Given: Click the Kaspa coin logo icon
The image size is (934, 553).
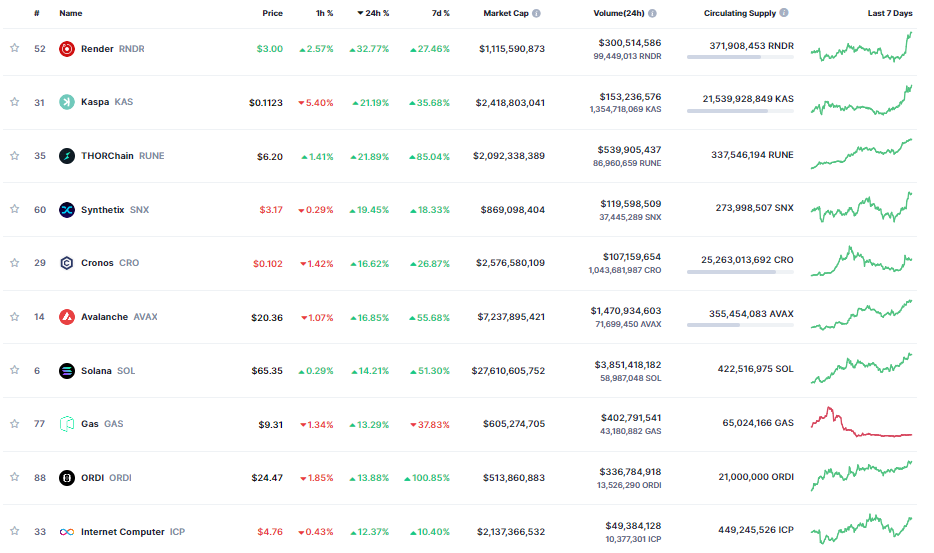Looking at the screenshot, I should pos(67,102).
